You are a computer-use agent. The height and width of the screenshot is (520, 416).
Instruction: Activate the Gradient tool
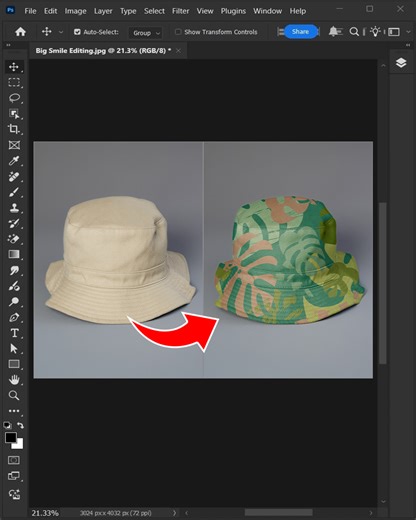coord(14,255)
